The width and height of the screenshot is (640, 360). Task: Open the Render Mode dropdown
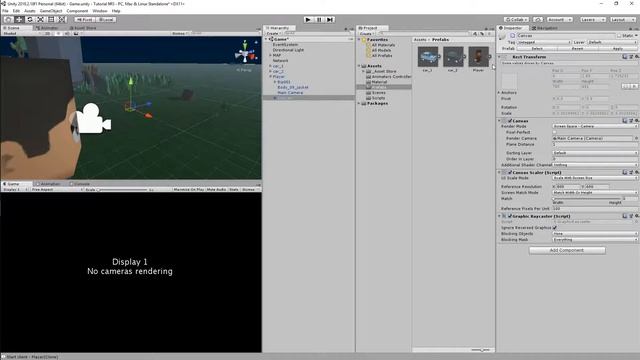tap(595, 127)
